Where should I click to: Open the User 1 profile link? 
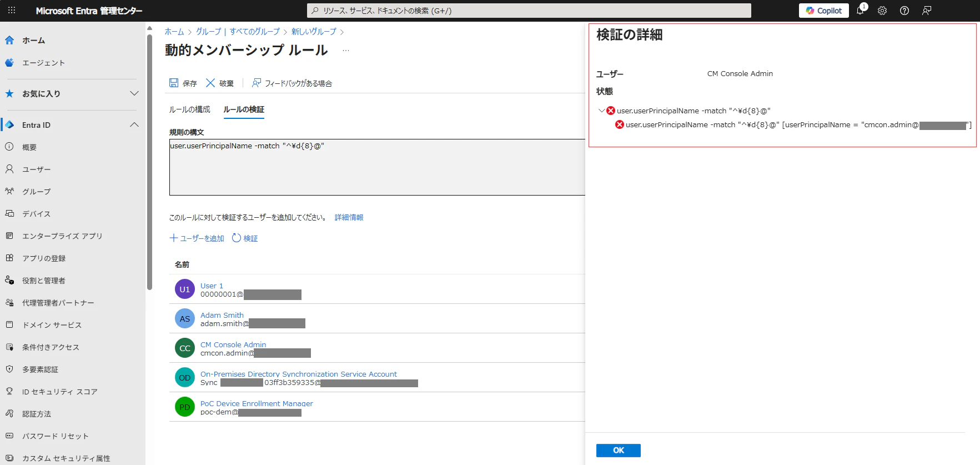(x=212, y=286)
